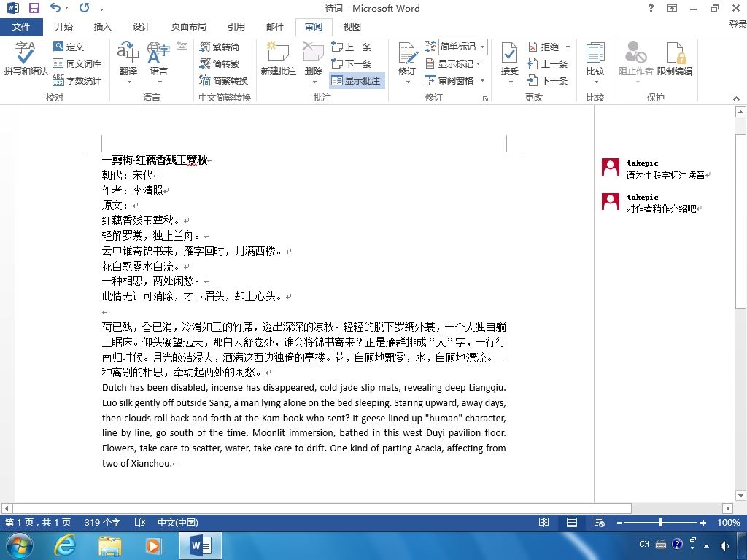Switch to the 邮件 tab
Screen dimensions: 747x560
(x=275, y=27)
